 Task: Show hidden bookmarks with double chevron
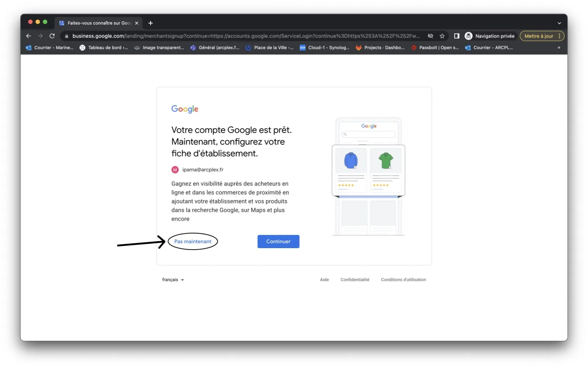559,48
